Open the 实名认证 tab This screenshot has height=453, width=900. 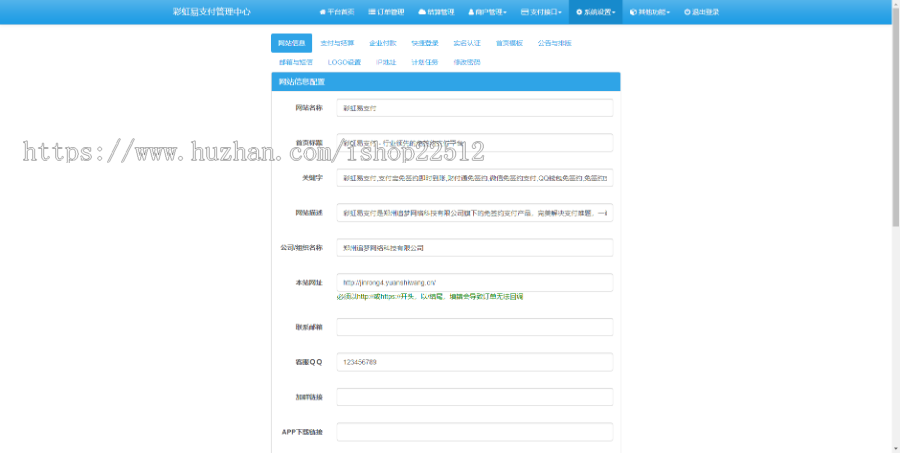coord(467,43)
